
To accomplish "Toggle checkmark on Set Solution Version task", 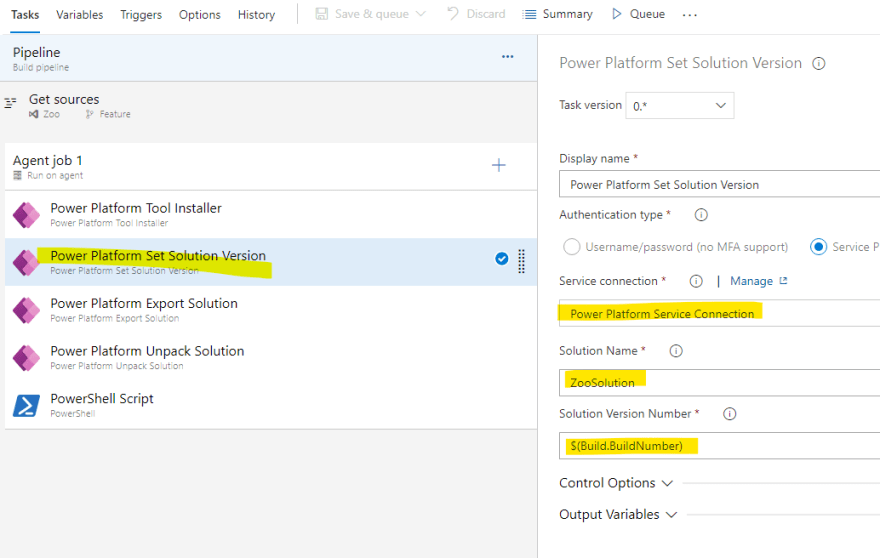I will (x=502, y=258).
